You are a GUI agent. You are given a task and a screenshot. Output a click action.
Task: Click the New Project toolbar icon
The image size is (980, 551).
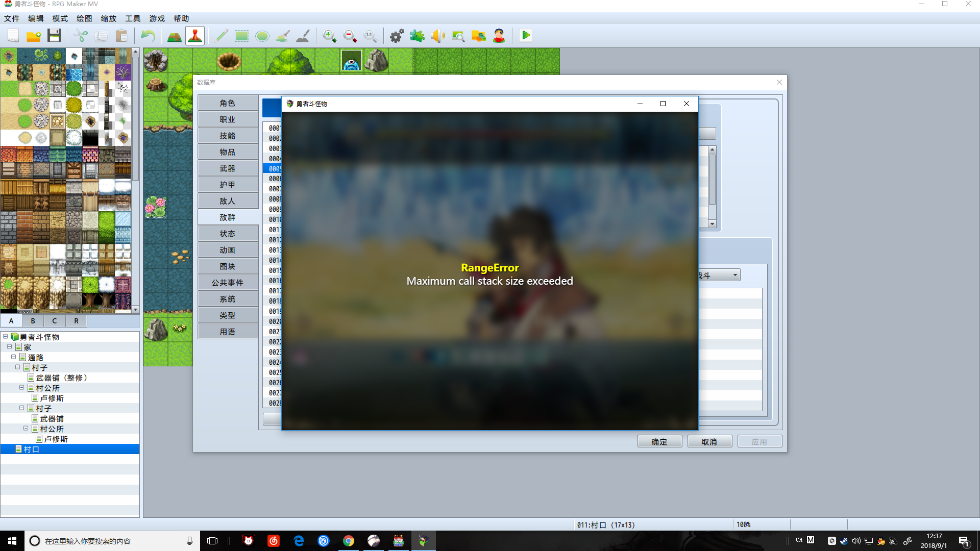(x=13, y=36)
